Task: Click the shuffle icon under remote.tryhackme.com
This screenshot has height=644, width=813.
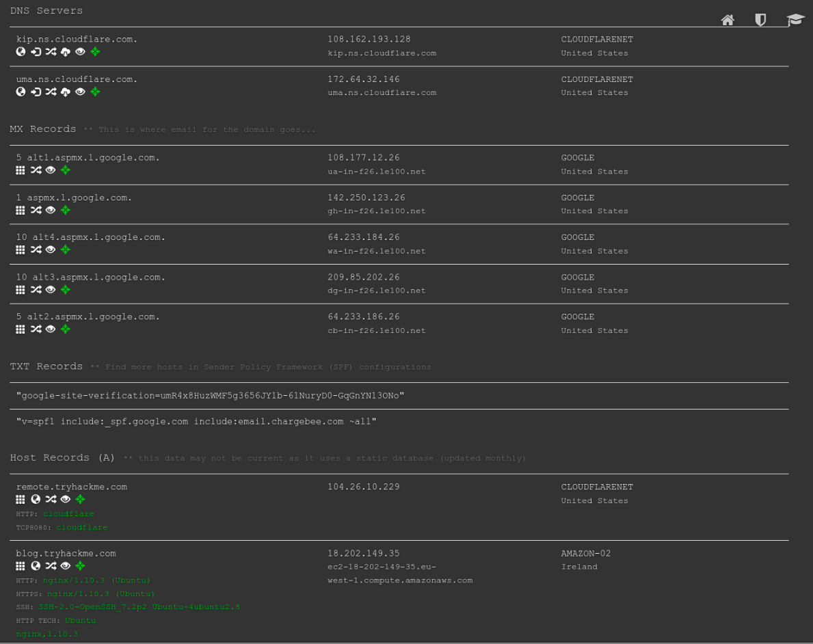Action: [51, 499]
